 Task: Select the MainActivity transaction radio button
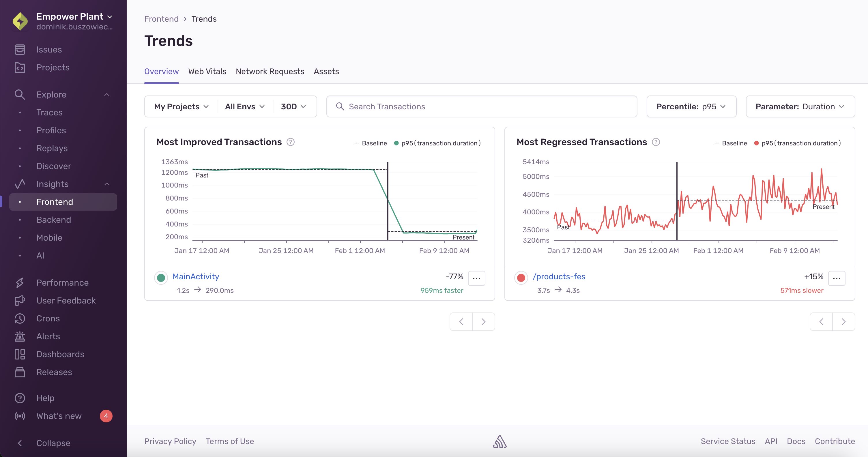click(161, 278)
